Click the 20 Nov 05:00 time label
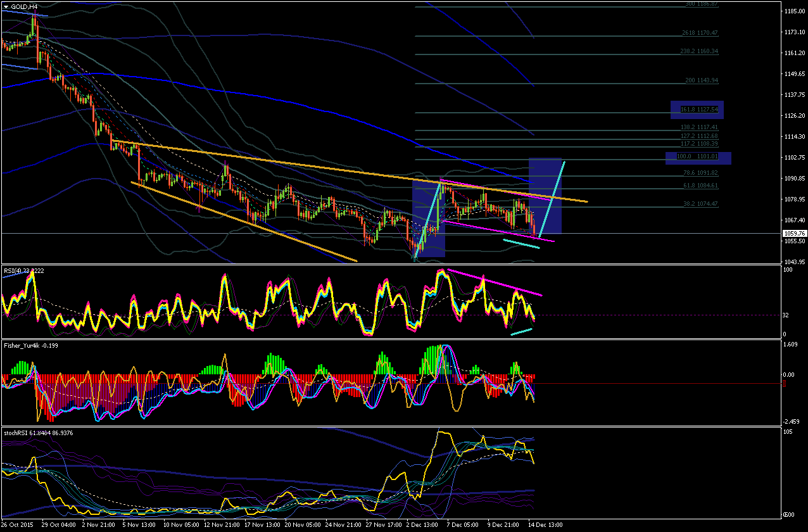 point(304,525)
